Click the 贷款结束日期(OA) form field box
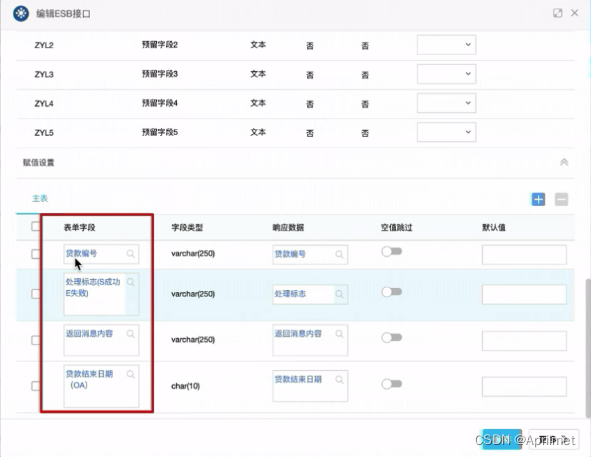 101,386
